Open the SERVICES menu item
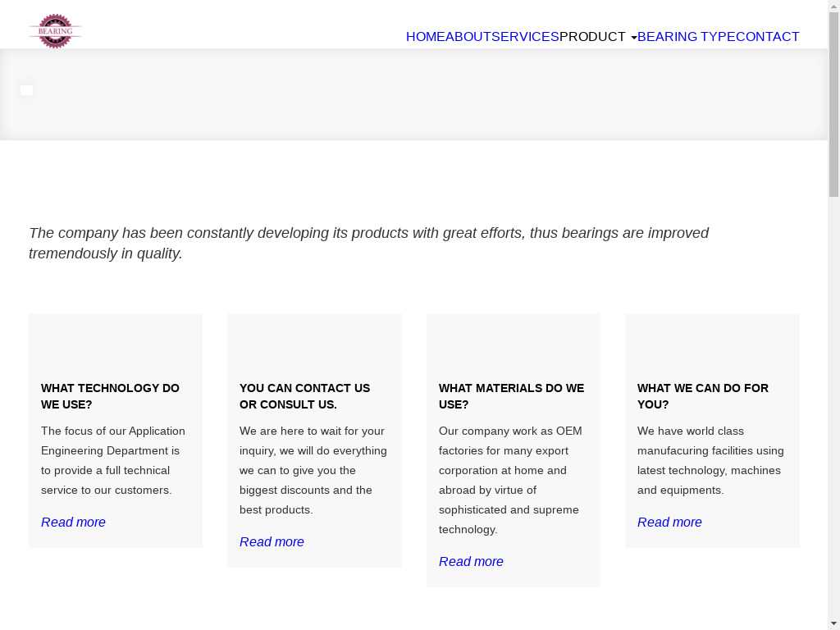 coord(525,37)
